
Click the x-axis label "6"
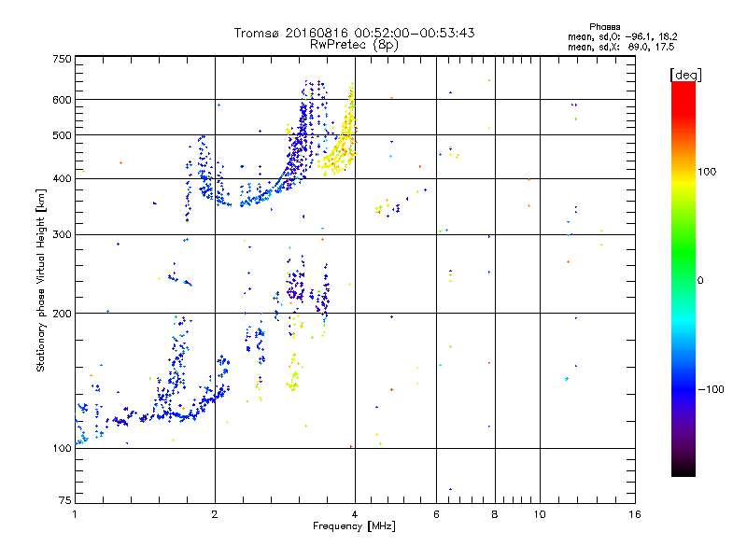436,514
